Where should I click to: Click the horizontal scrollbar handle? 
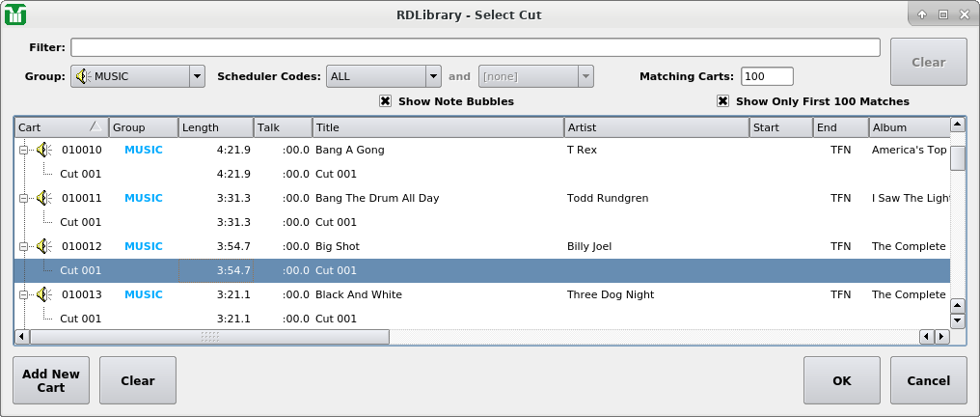click(x=209, y=337)
